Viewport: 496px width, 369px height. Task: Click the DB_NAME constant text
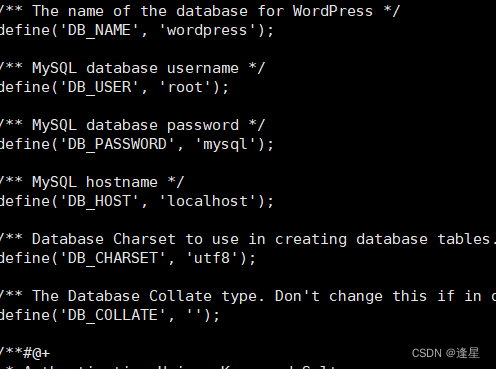tap(99, 31)
